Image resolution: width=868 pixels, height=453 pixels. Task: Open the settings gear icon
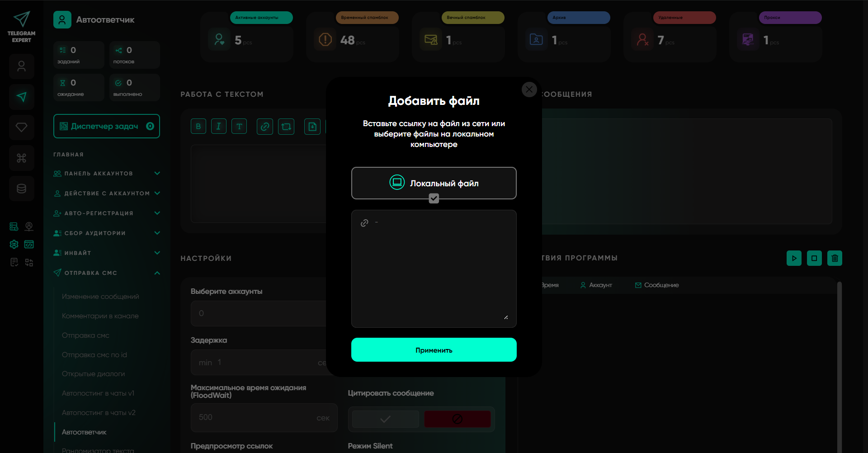(x=14, y=245)
